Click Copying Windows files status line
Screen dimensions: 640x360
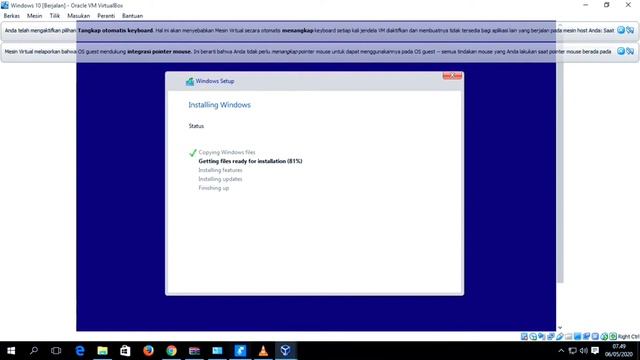(227, 152)
